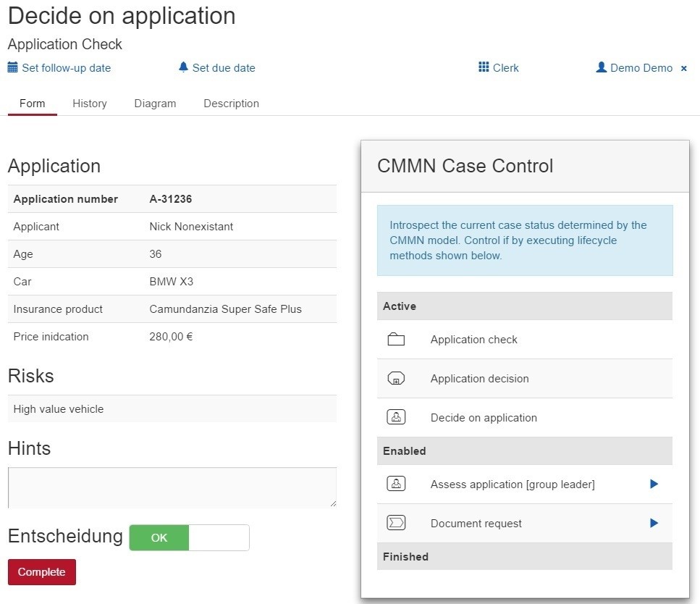This screenshot has width=700, height=604.
Task: Click the applicant name Nick Nonexistant
Action: point(191,227)
